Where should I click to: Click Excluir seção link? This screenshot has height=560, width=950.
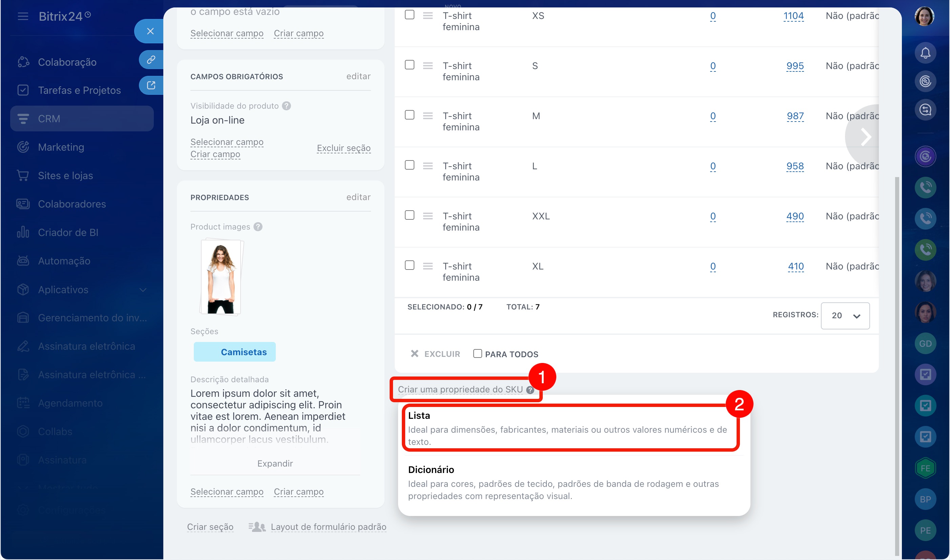[343, 148]
